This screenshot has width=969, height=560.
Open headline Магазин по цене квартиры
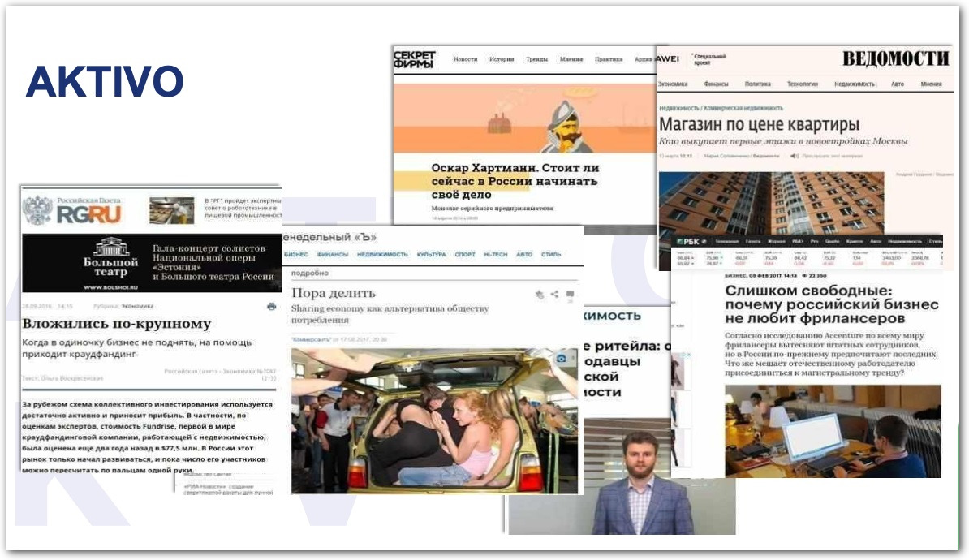[758, 124]
